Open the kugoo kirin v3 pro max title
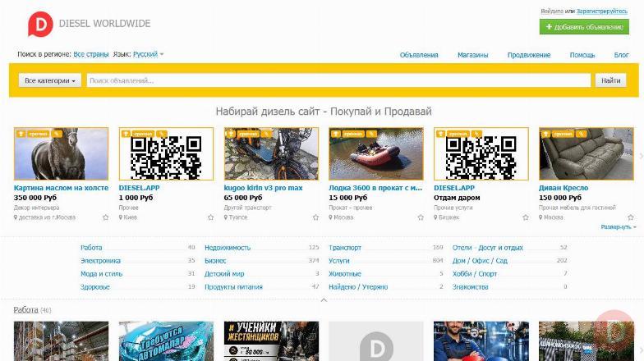 pos(263,188)
